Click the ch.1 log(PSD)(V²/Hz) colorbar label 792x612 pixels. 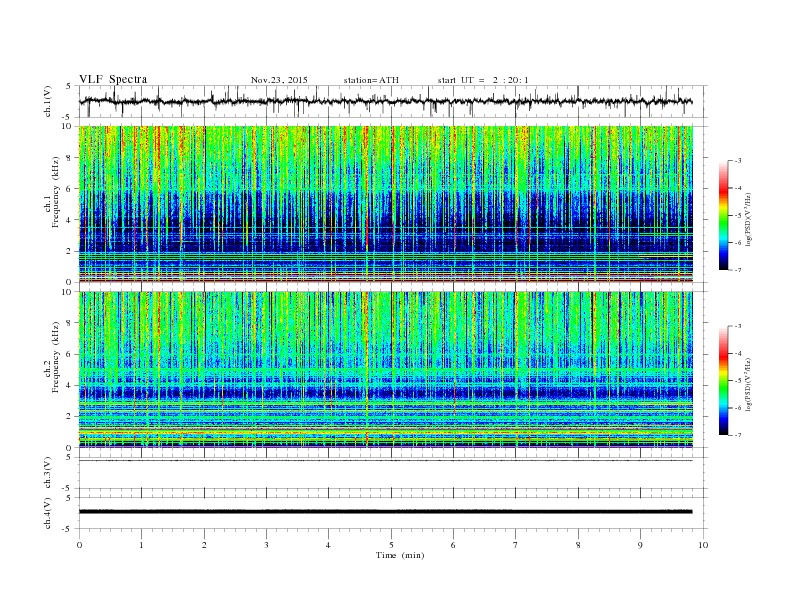pyautogui.click(x=748, y=219)
